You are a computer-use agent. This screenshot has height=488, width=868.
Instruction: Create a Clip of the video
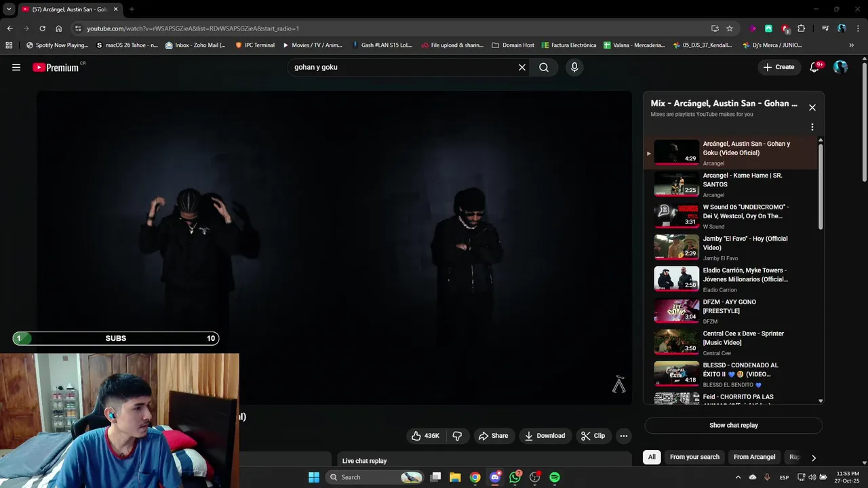593,436
